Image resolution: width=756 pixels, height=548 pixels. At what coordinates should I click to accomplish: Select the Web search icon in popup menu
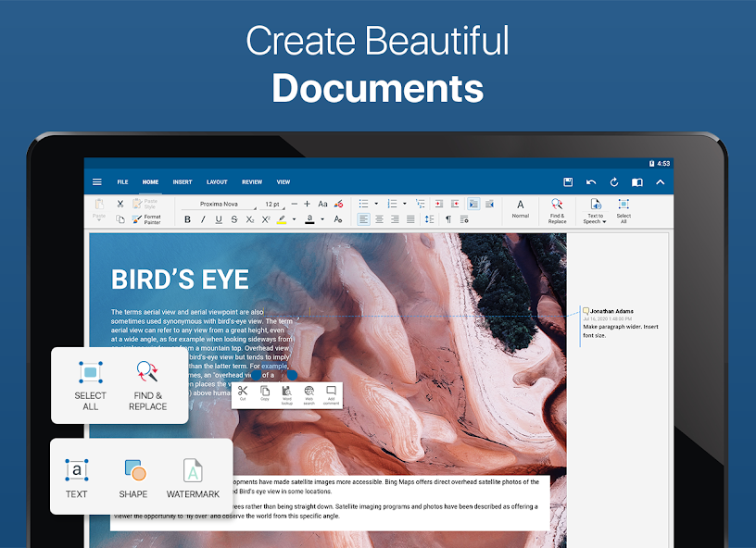point(309,393)
